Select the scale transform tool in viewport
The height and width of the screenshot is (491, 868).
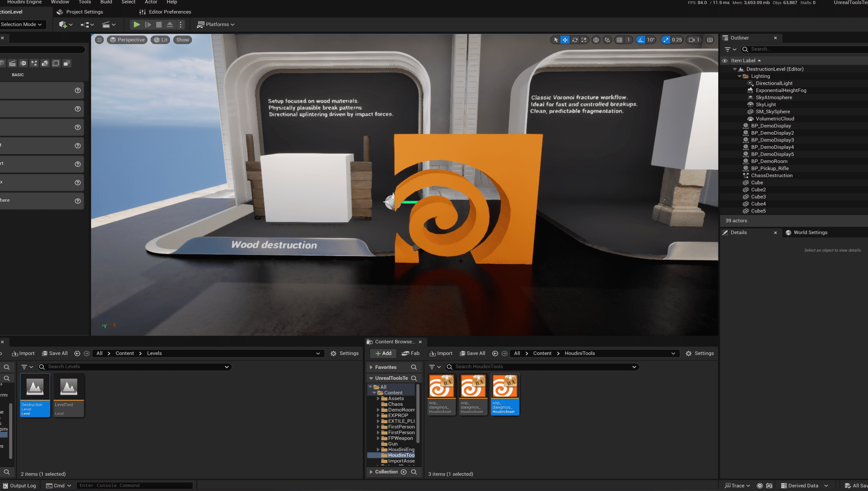tap(584, 40)
